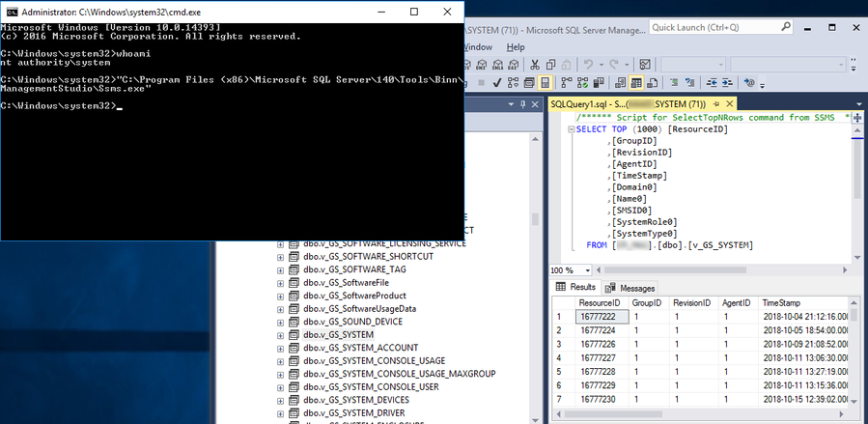The width and height of the screenshot is (868, 424).
Task: Click Specify Values for Template Parameters icon
Action: pos(749,82)
